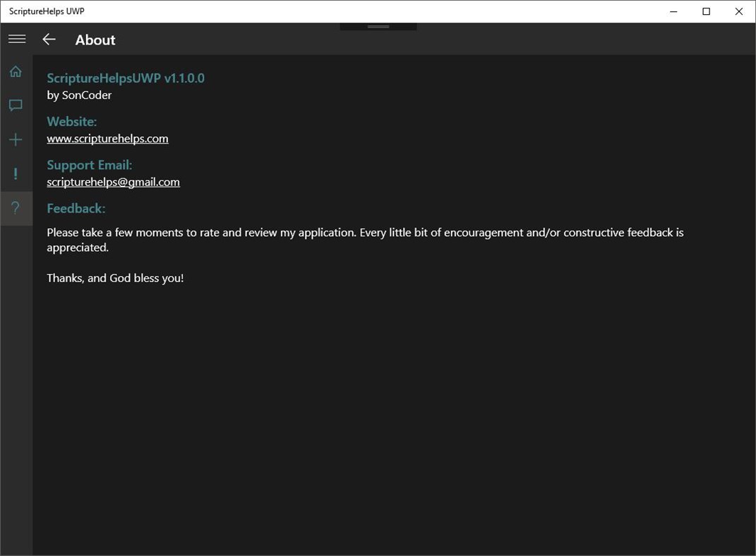Click the Website heading label
Screen dimensions: 756x556
[71, 122]
